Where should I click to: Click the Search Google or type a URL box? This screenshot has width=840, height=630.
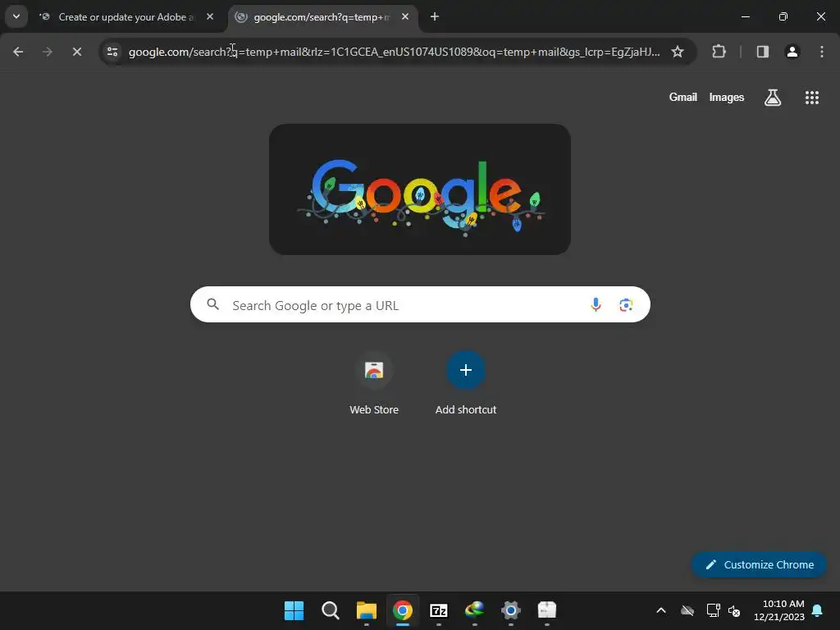420,305
